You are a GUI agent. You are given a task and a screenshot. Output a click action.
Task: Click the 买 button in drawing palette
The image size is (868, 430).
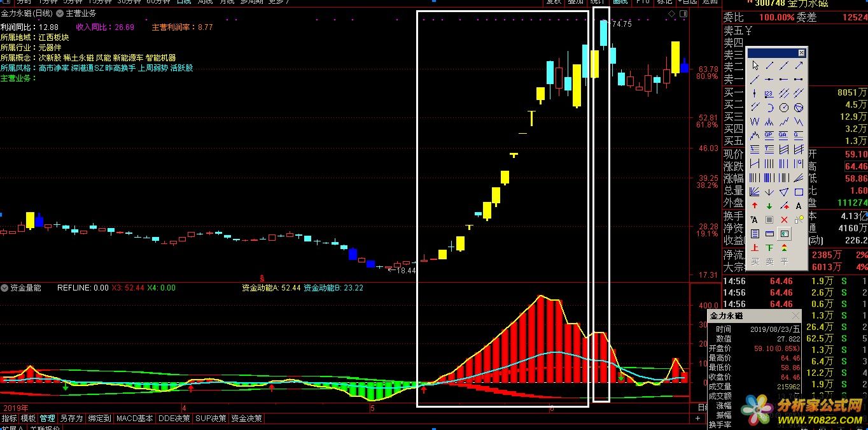(755, 261)
